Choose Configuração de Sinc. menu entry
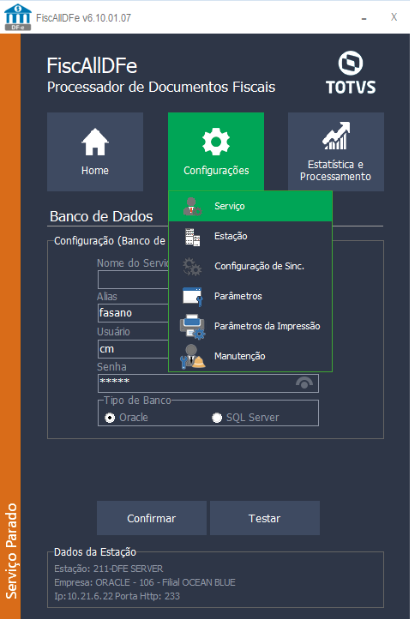The width and height of the screenshot is (410, 619). pyautogui.click(x=251, y=266)
